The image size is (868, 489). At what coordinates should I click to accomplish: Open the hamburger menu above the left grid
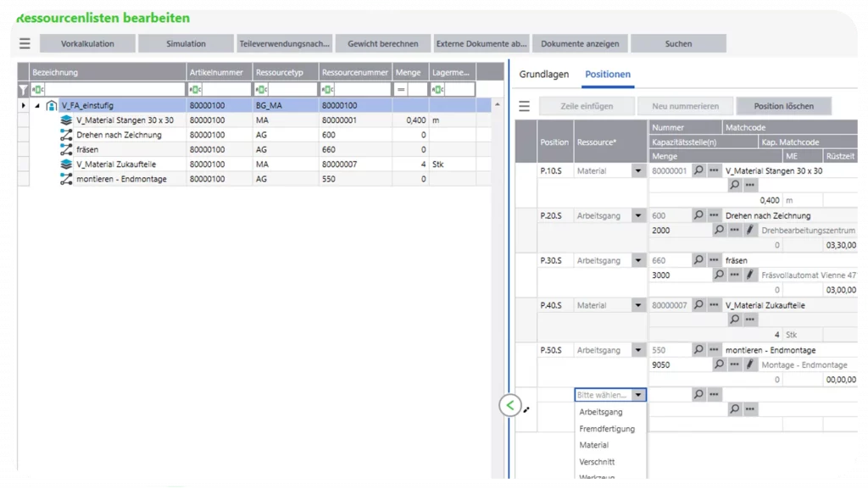pyautogui.click(x=25, y=43)
